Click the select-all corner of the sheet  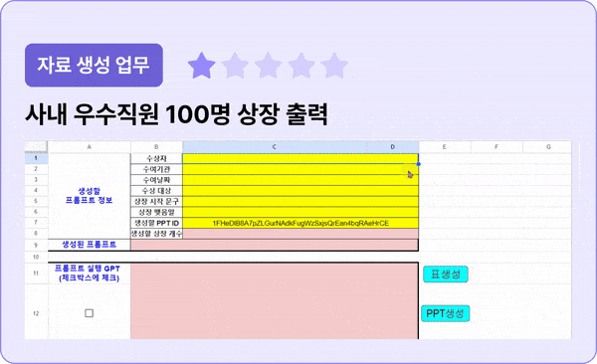click(36, 147)
